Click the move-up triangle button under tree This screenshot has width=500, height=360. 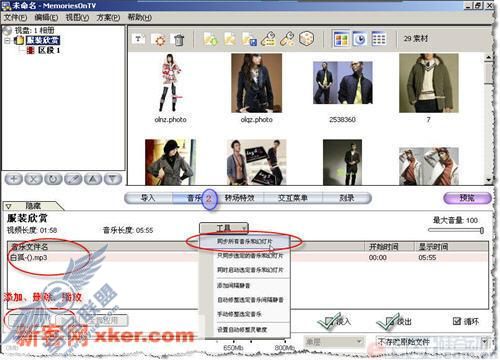click(93, 179)
